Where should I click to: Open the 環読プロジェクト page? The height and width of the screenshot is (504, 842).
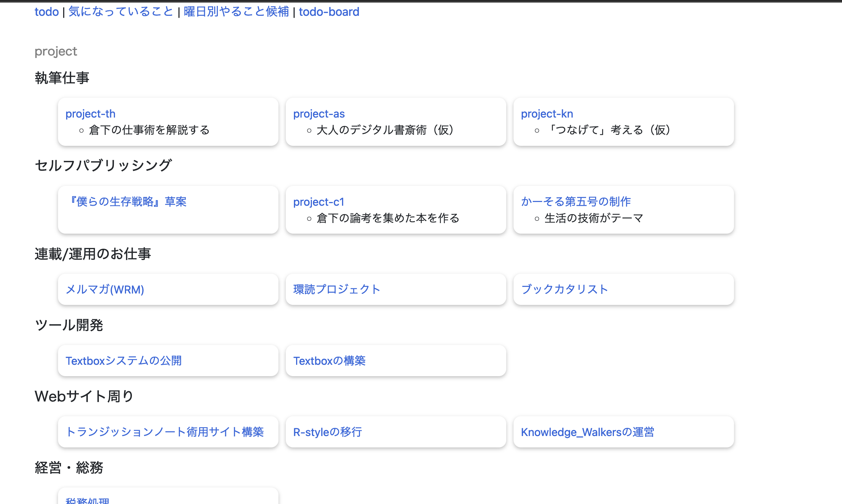coord(337,289)
